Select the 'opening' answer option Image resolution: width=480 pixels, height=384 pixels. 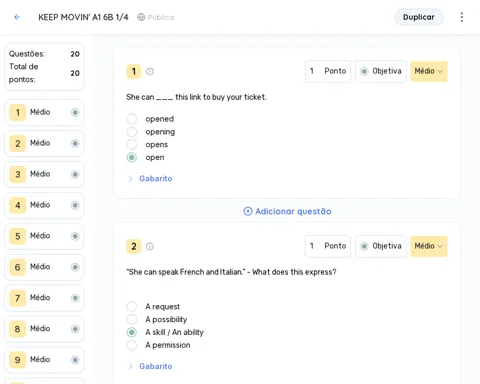132,132
